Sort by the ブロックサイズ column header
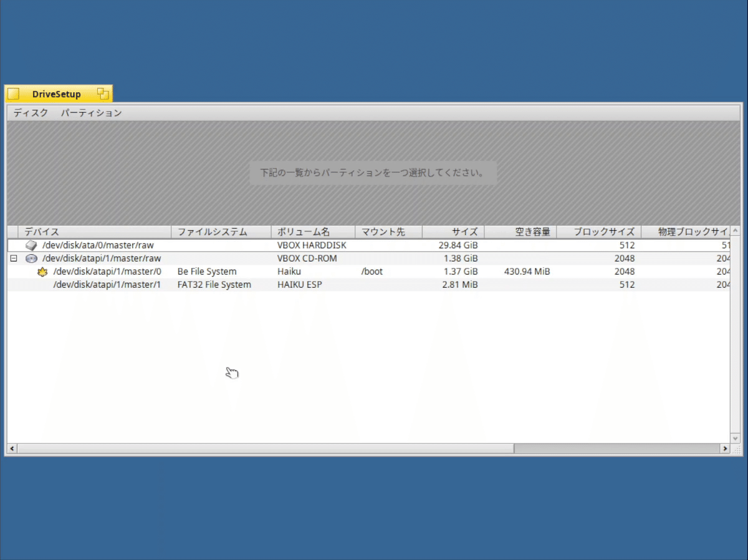Viewport: 748px width, 560px height. point(599,232)
